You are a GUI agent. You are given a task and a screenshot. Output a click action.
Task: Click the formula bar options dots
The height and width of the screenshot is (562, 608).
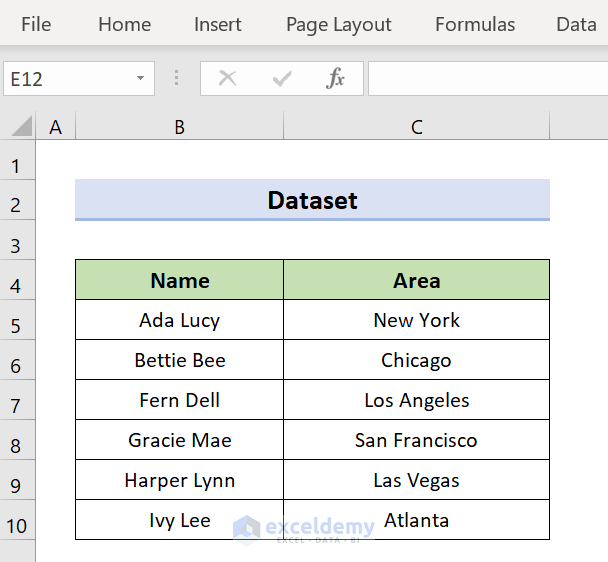click(x=177, y=79)
